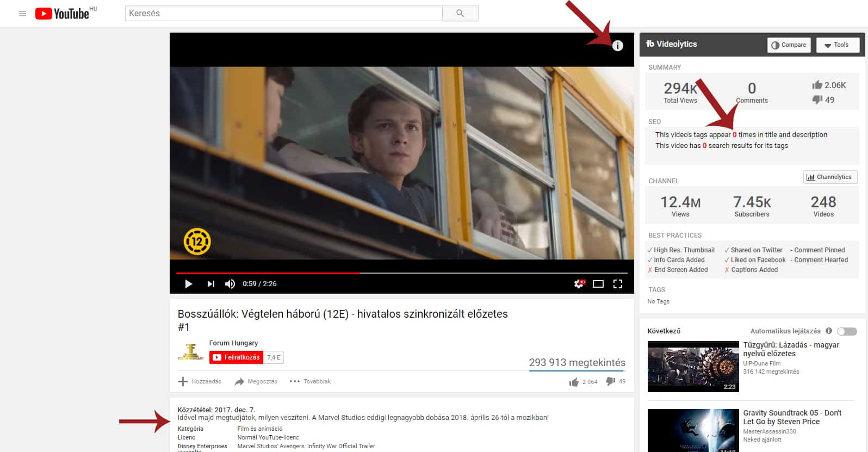This screenshot has width=868, height=452.
Task: Click the Normál YouTube-licenc text
Action: coord(268,437)
